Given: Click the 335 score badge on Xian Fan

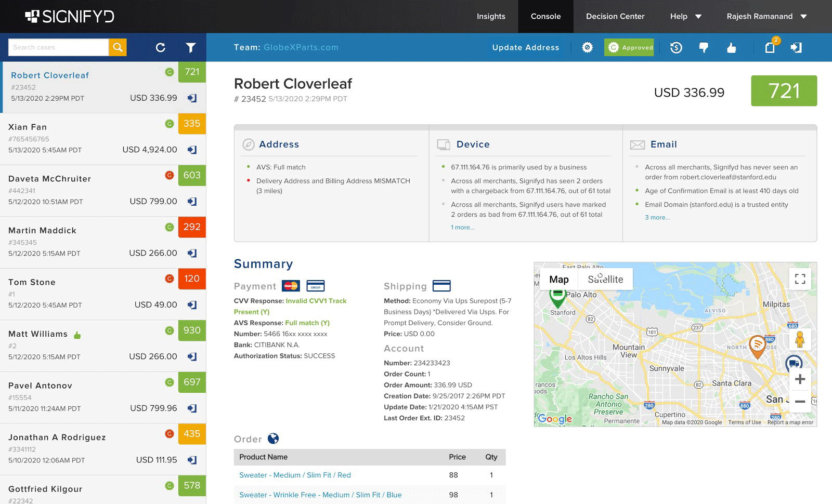Looking at the screenshot, I should pyautogui.click(x=192, y=124).
